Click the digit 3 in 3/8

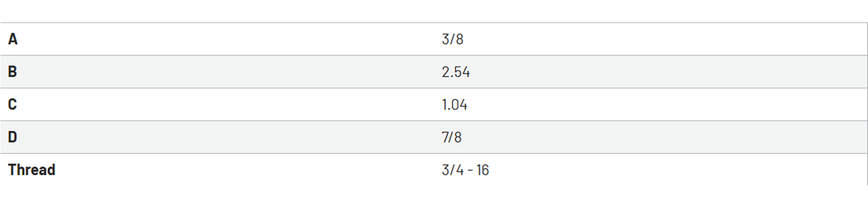445,39
